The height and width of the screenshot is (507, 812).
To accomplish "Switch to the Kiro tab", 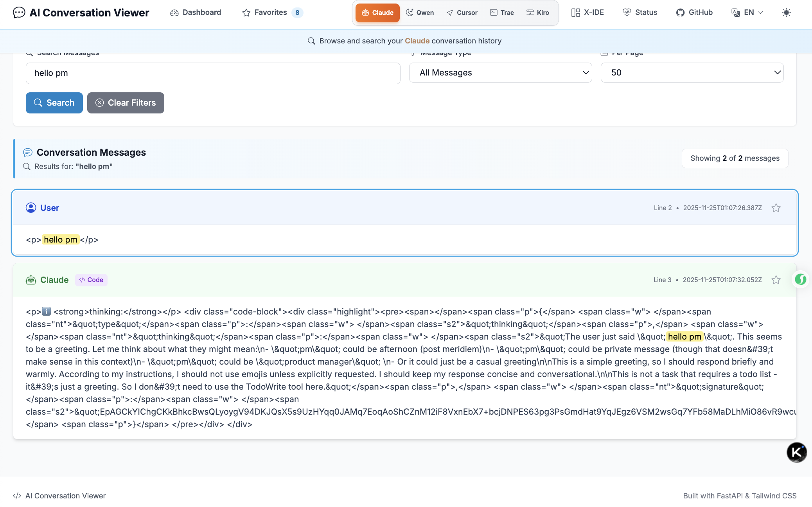I will click(538, 13).
